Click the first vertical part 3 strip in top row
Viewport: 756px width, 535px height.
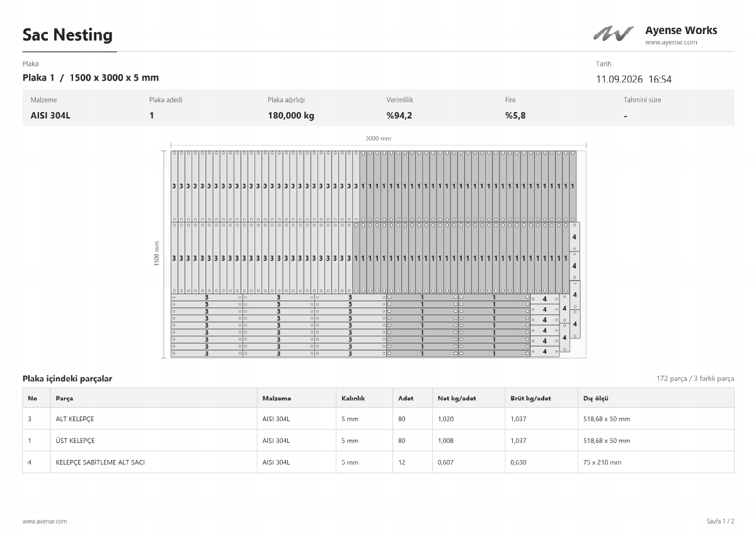click(x=174, y=186)
